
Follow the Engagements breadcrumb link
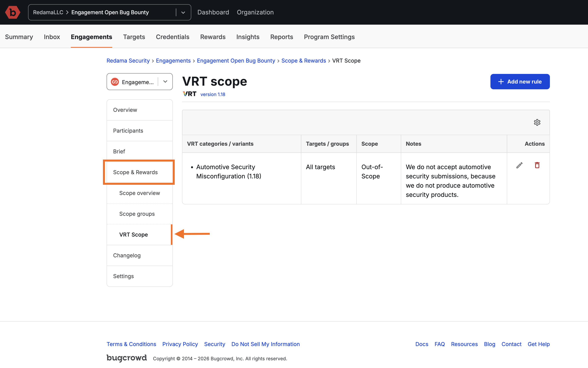point(173,61)
